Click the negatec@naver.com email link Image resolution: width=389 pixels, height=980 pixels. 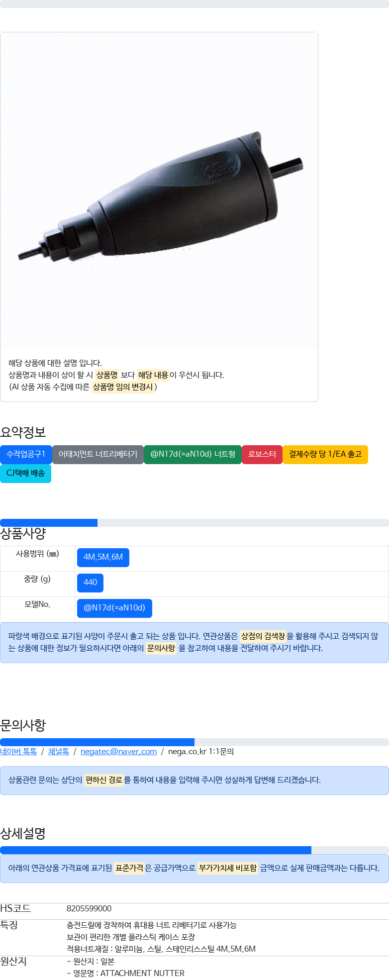(118, 751)
